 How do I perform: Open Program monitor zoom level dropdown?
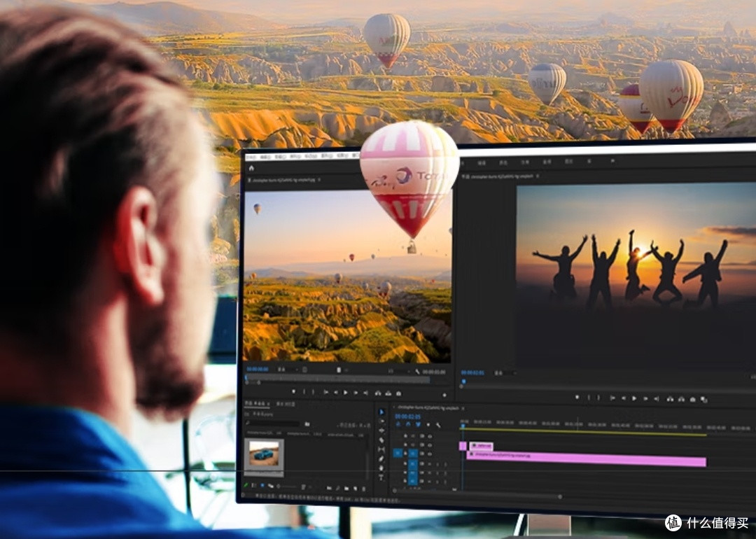504,372
